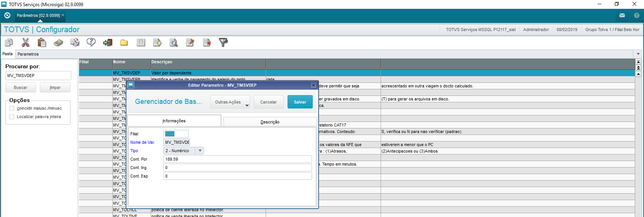Click the Cancelar button
This screenshot has width=644, height=217.
coord(268,102)
